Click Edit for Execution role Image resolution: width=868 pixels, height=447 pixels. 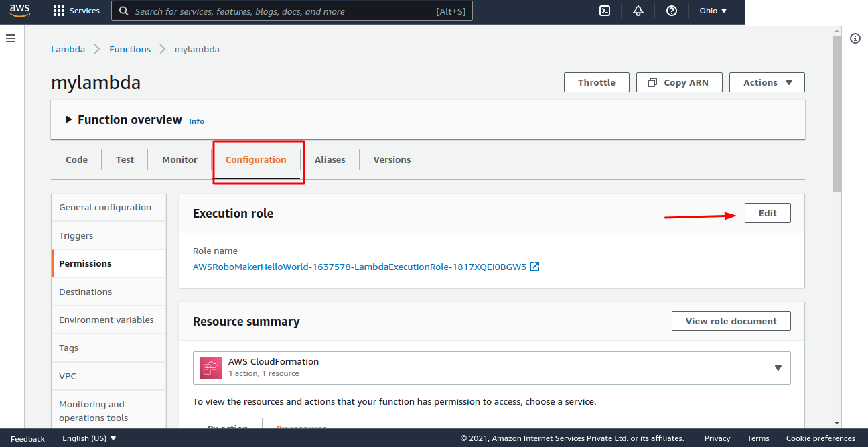point(768,213)
